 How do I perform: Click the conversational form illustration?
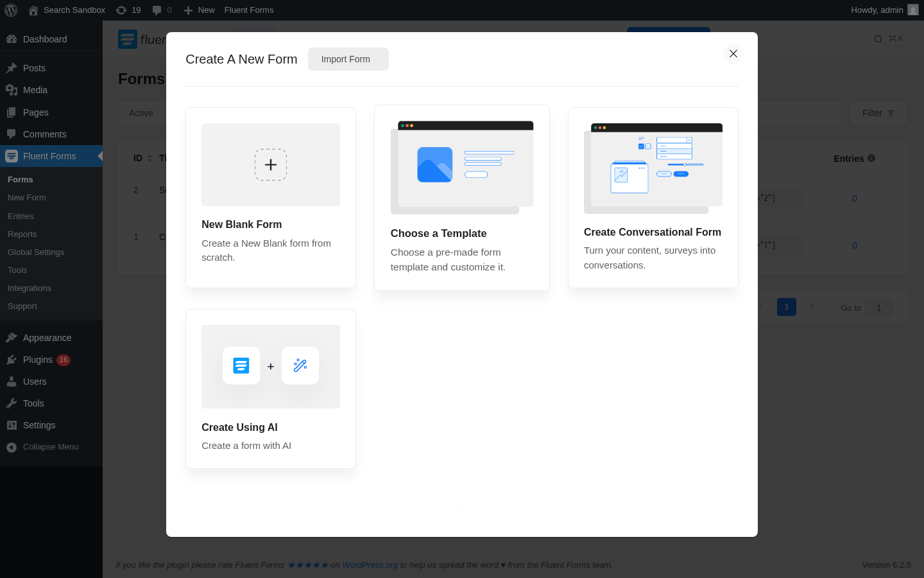coord(653,168)
